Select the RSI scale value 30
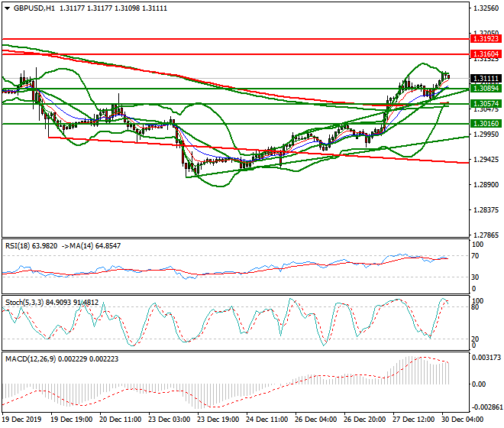This screenshot has height=428, width=504. [x=476, y=277]
